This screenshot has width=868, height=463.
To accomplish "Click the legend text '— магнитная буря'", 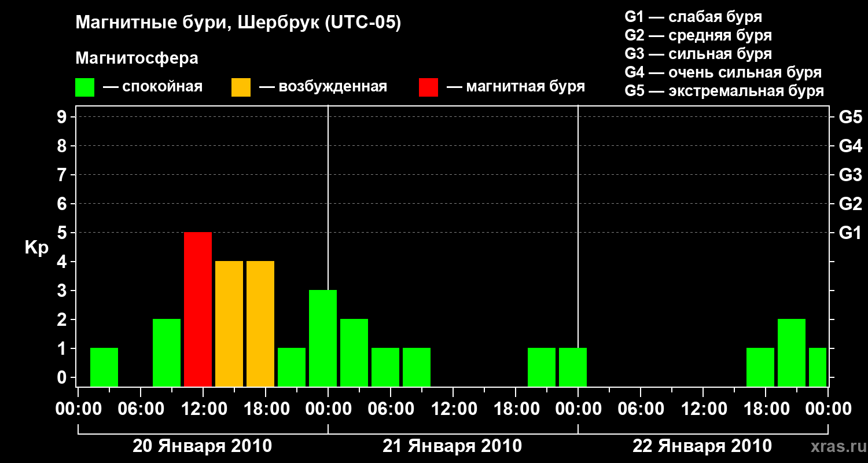I will coord(516,87).
